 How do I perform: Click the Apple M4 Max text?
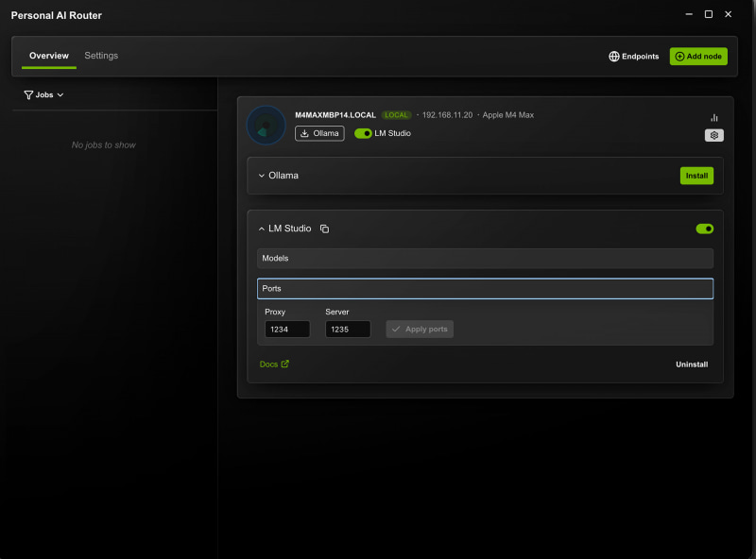508,115
